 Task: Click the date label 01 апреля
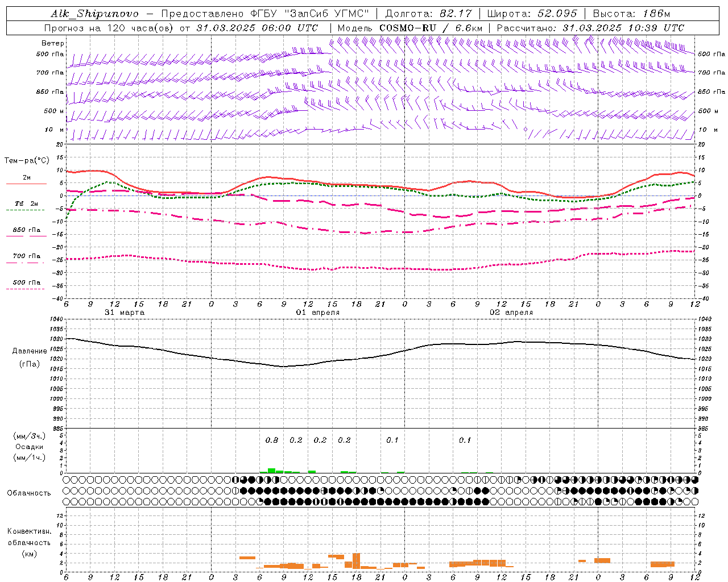click(317, 313)
